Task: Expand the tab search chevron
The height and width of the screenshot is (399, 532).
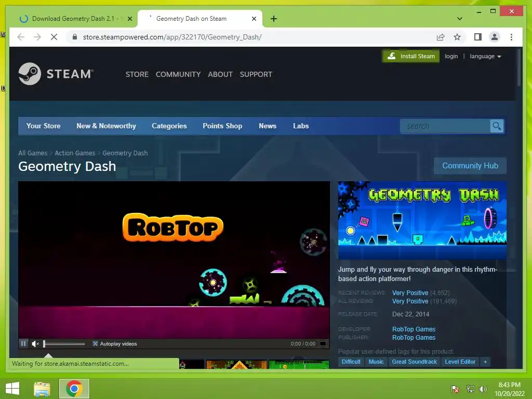Action: (x=459, y=19)
